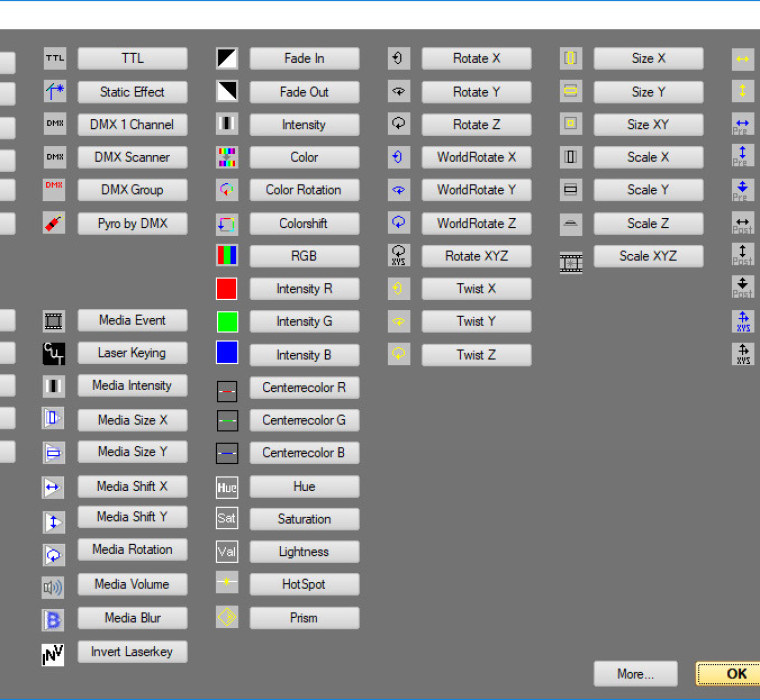Select the Scale XYZ filmstrip icon
This screenshot has height=700, width=760.
tap(571, 262)
